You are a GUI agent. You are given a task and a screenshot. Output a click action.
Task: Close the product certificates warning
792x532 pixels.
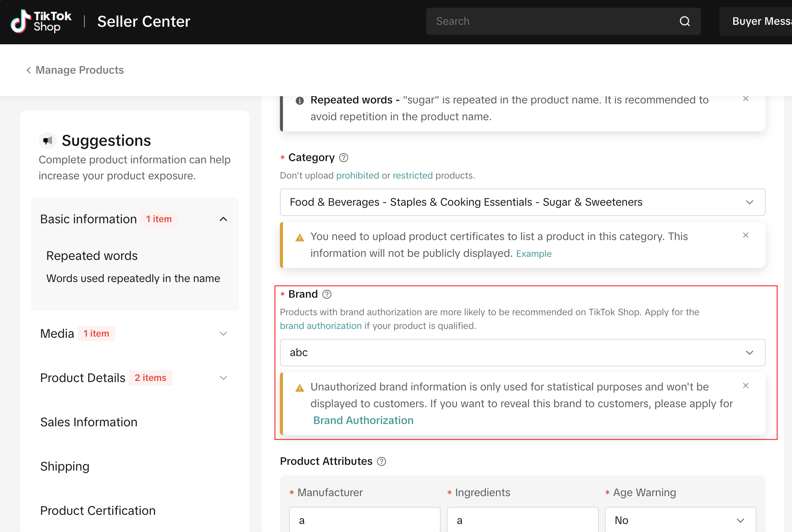pyautogui.click(x=746, y=235)
